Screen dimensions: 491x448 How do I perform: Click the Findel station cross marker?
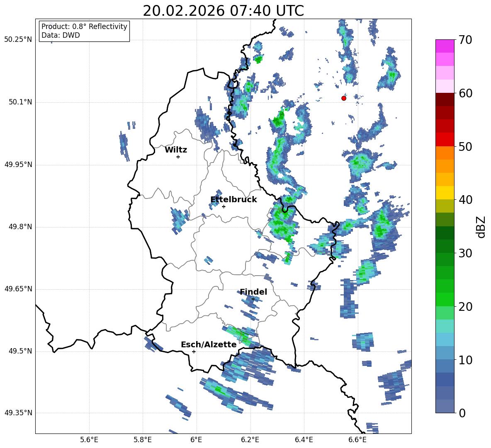(x=253, y=299)
